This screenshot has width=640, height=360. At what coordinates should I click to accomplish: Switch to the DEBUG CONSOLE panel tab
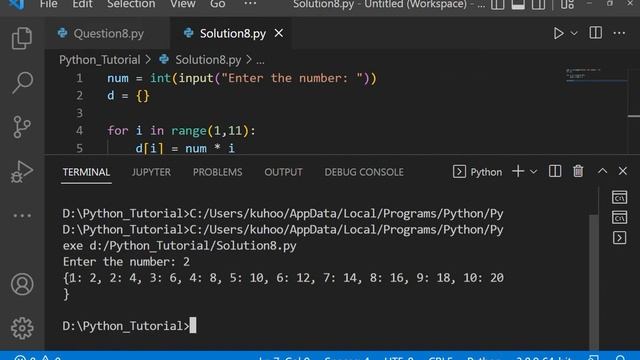click(364, 172)
